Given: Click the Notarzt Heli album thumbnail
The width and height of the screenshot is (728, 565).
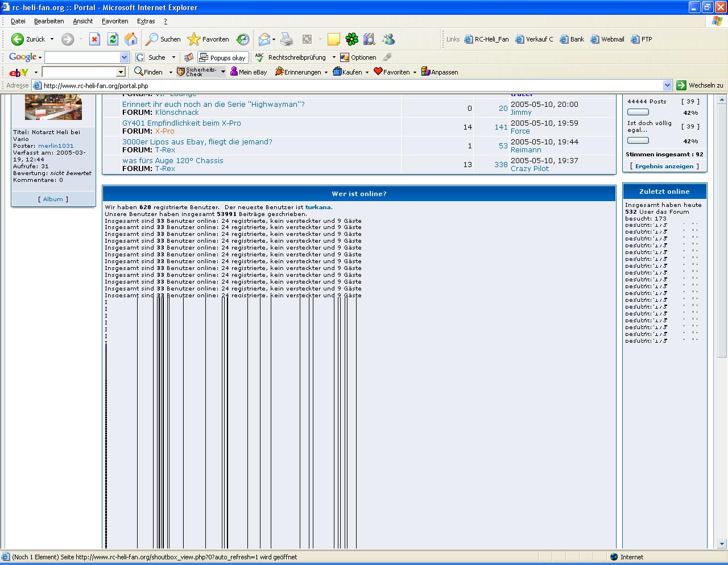Looking at the screenshot, I should [53, 107].
